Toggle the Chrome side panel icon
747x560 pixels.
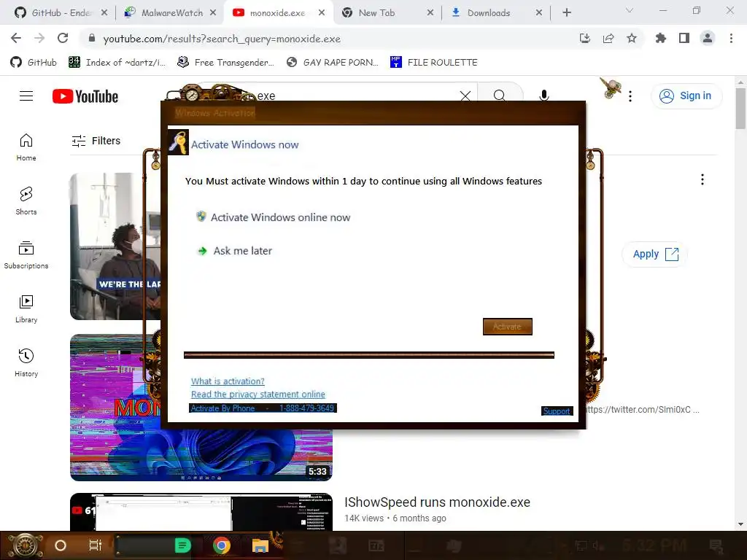coord(684,38)
